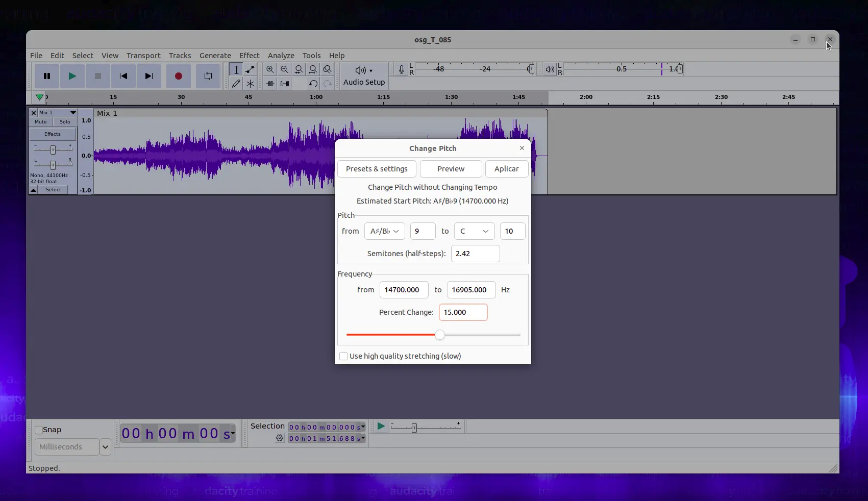Close the Change Pitch dialog

pyautogui.click(x=522, y=148)
